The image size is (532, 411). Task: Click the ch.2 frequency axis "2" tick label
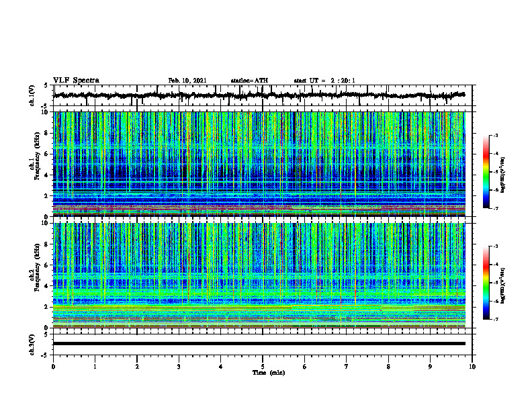pos(47,306)
